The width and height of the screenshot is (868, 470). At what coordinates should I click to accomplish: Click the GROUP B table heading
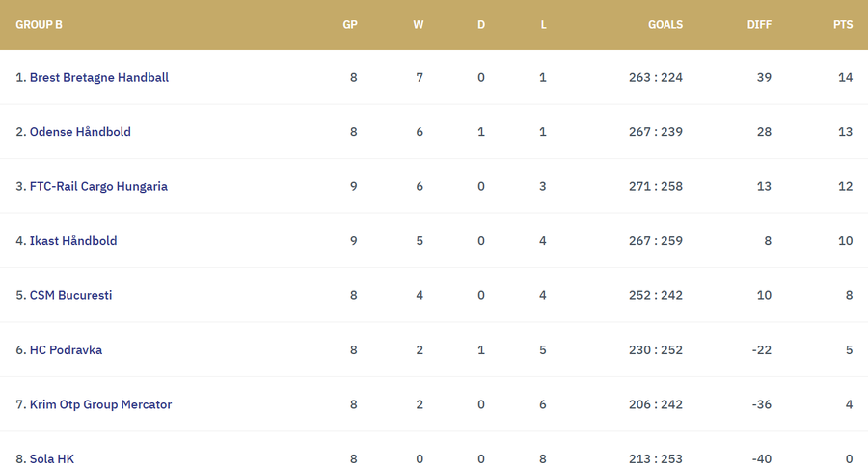click(x=40, y=25)
